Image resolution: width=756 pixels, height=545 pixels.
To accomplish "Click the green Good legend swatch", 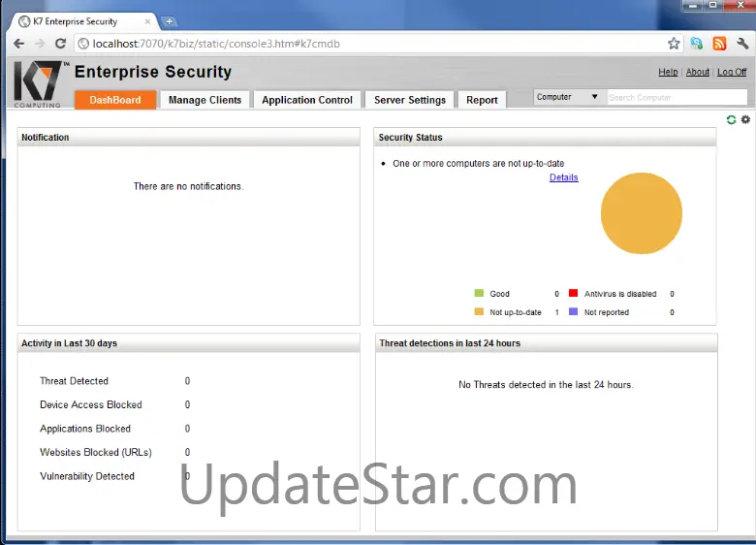I will (x=479, y=293).
